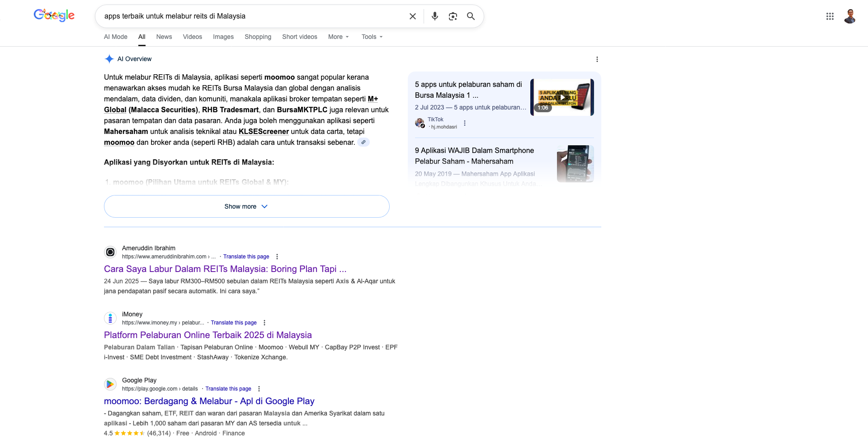
Task: Play the 5 apps TikTok video thumbnail
Action: tap(561, 97)
